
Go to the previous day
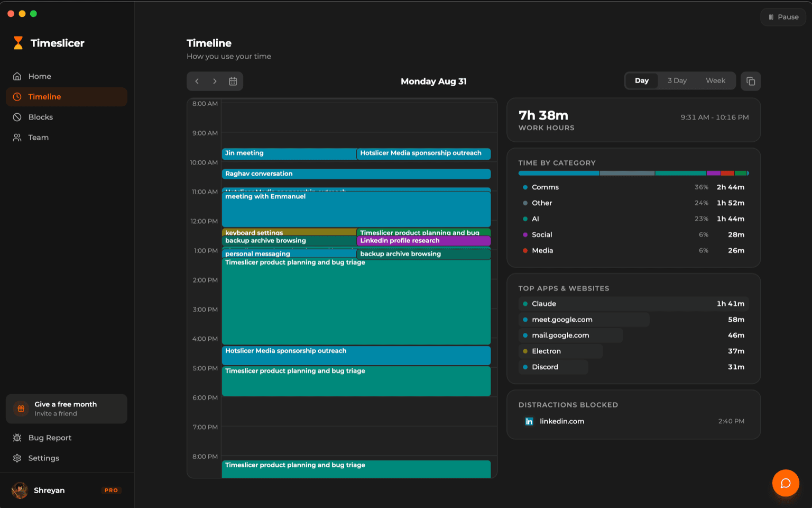click(x=197, y=81)
